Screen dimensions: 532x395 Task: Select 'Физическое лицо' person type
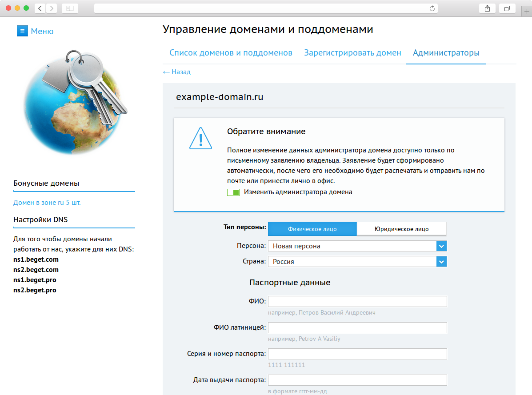click(x=312, y=229)
